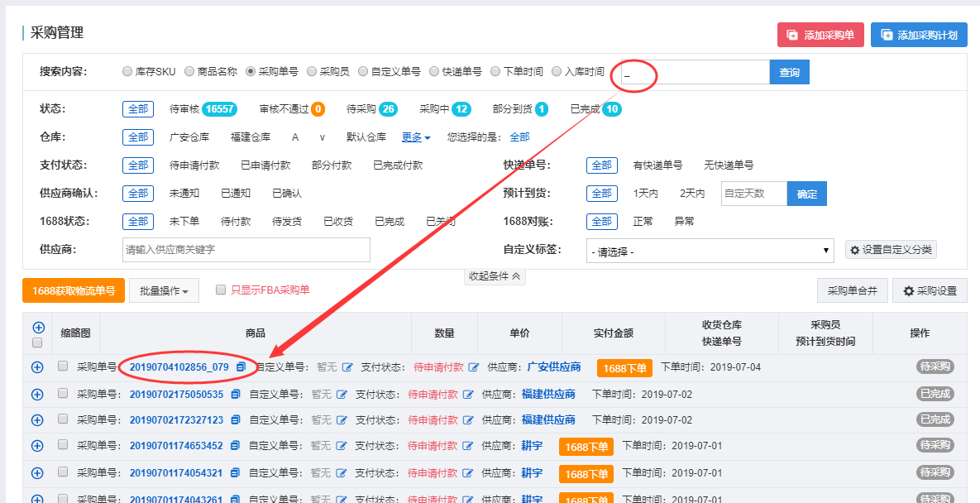Screen dimensions: 980x503
Task: Select 采购员 search radio
Action: pyautogui.click(x=312, y=71)
